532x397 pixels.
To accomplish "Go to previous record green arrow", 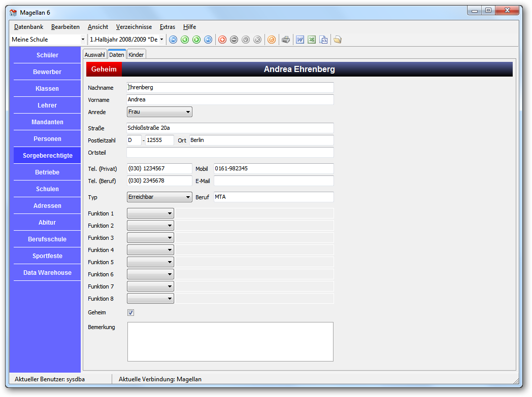I will (x=185, y=40).
